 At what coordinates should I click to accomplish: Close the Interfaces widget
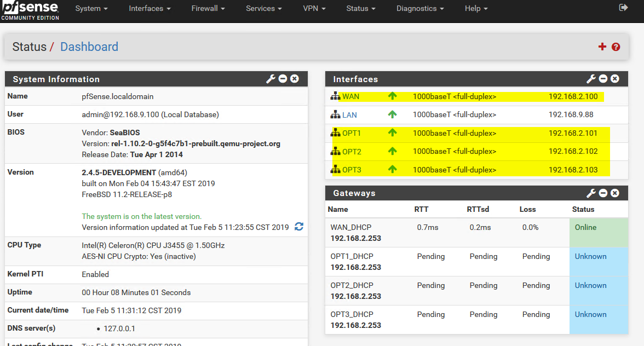point(615,79)
